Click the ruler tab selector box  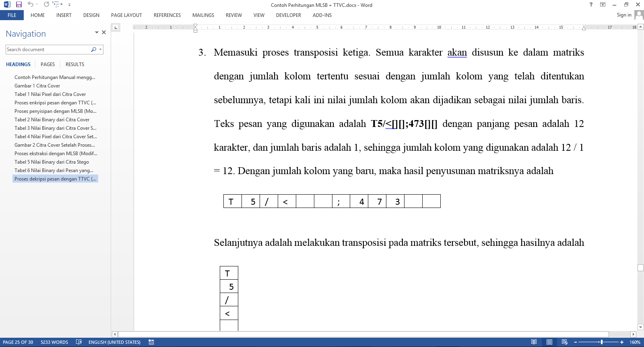116,27
